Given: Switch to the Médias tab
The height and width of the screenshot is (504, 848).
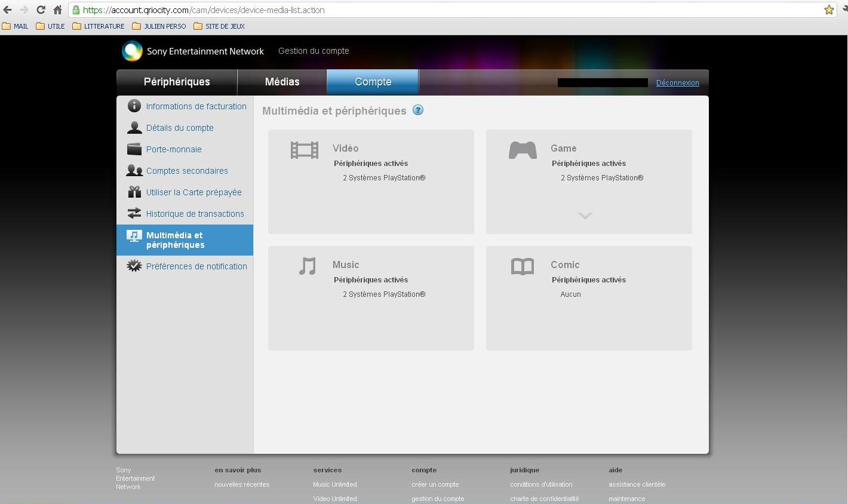Looking at the screenshot, I should pos(282,82).
